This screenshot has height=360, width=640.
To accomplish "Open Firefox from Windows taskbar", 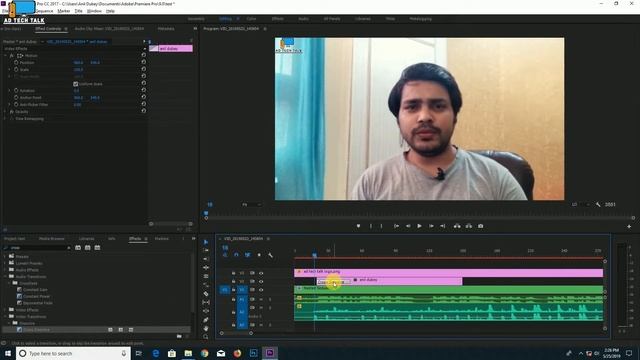I will click(237, 353).
